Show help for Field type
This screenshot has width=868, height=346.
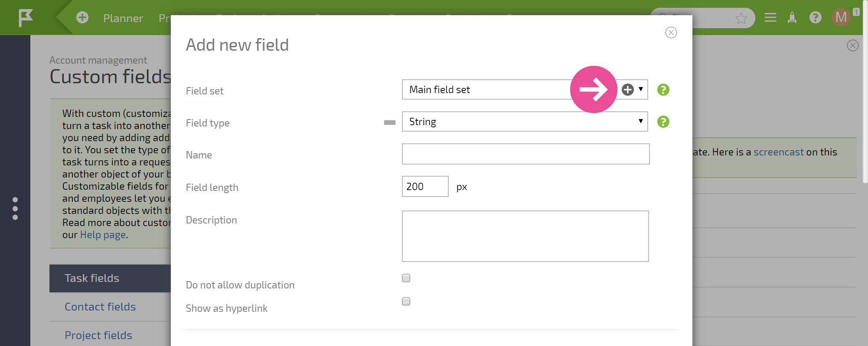click(663, 122)
